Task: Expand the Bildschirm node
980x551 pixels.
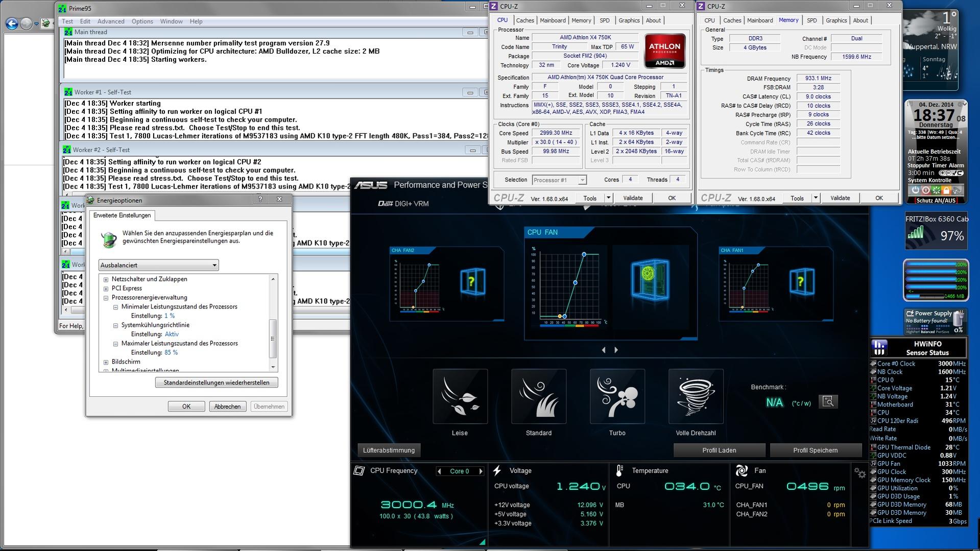Action: pos(106,362)
